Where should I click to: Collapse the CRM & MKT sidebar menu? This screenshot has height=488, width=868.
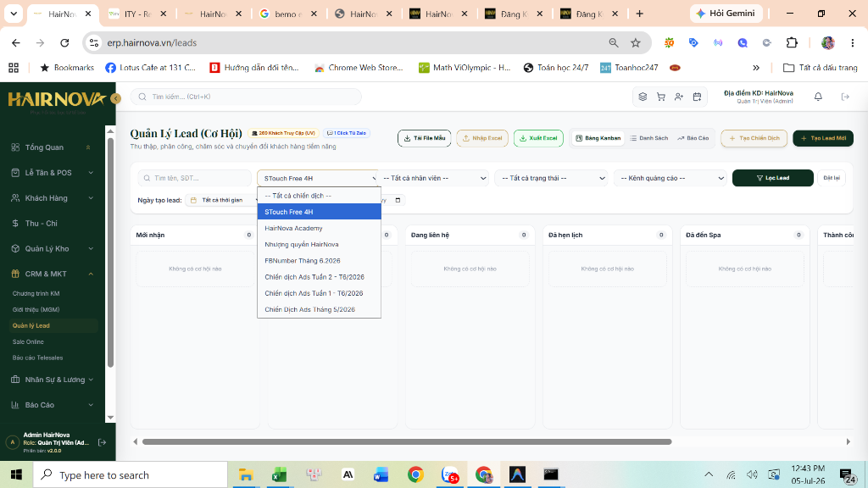click(x=53, y=274)
